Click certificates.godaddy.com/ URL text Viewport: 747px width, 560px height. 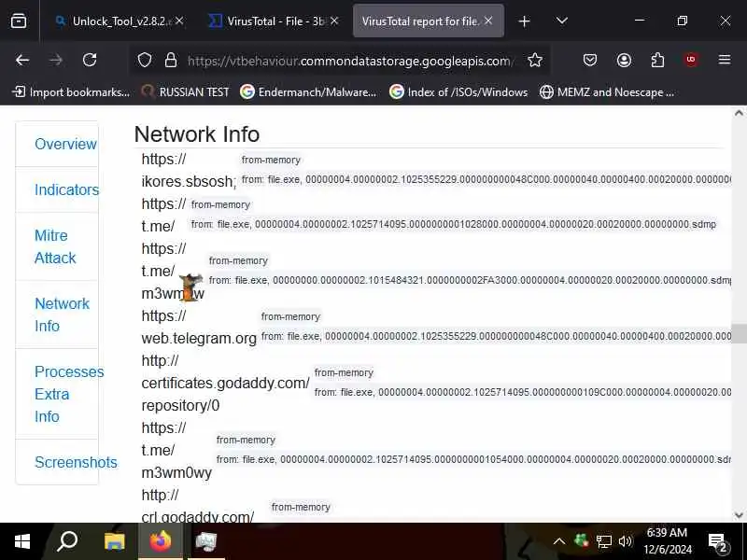coord(225,383)
